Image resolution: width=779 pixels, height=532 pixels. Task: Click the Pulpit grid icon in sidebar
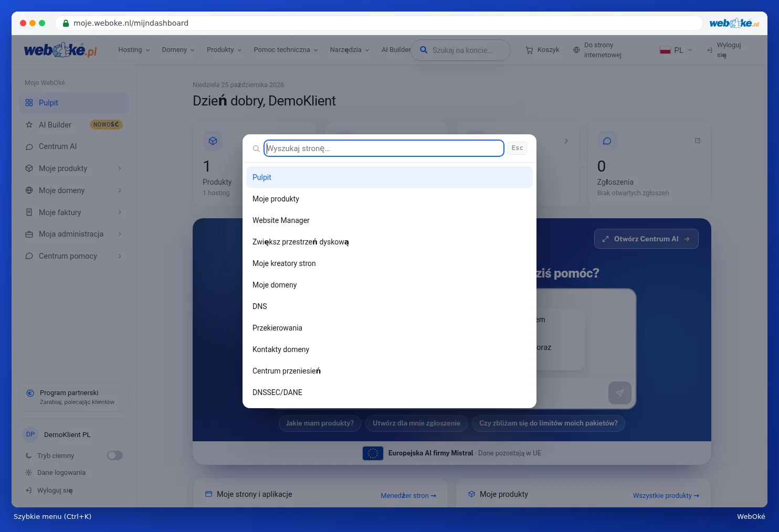[29, 103]
